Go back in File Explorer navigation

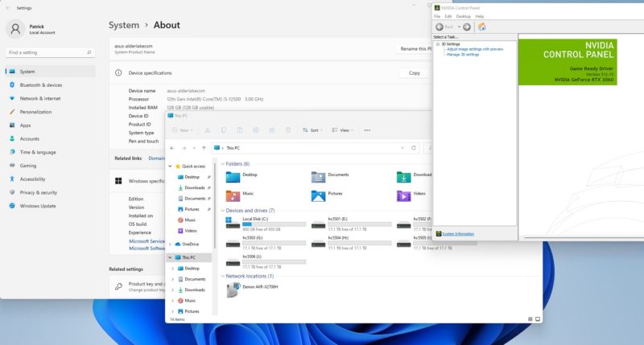click(x=172, y=148)
